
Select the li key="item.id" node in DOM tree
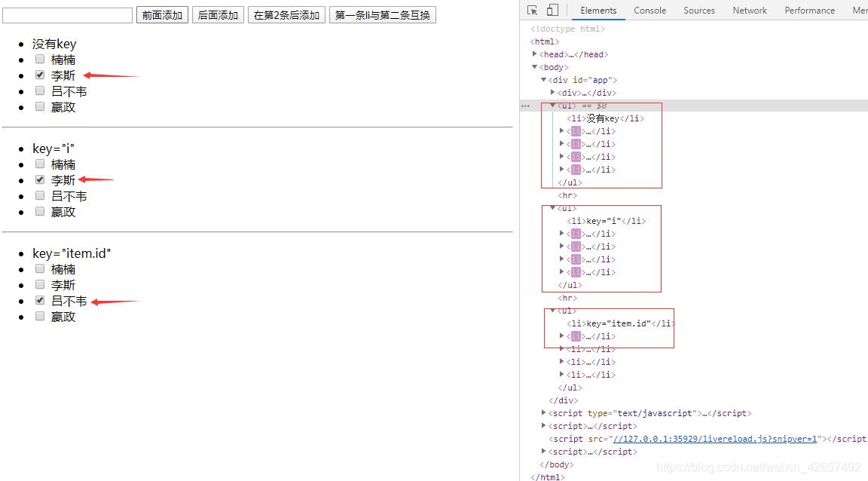pyautogui.click(x=621, y=323)
